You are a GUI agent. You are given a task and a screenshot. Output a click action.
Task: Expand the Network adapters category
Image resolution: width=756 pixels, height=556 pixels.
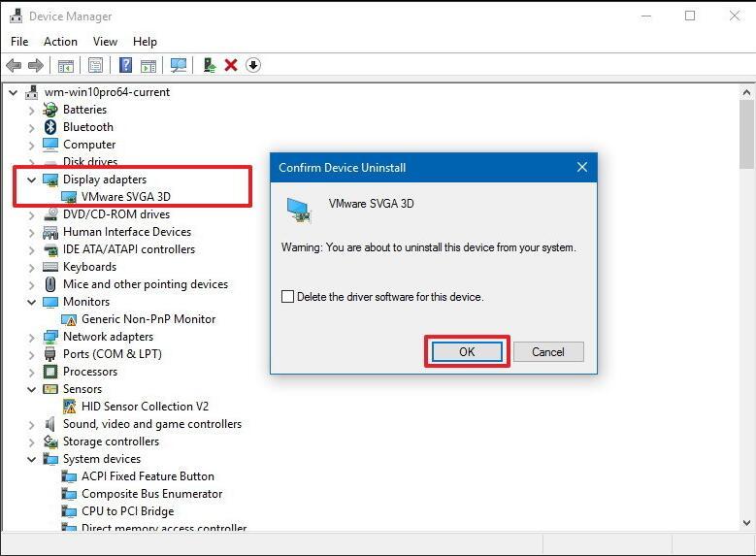tap(31, 338)
